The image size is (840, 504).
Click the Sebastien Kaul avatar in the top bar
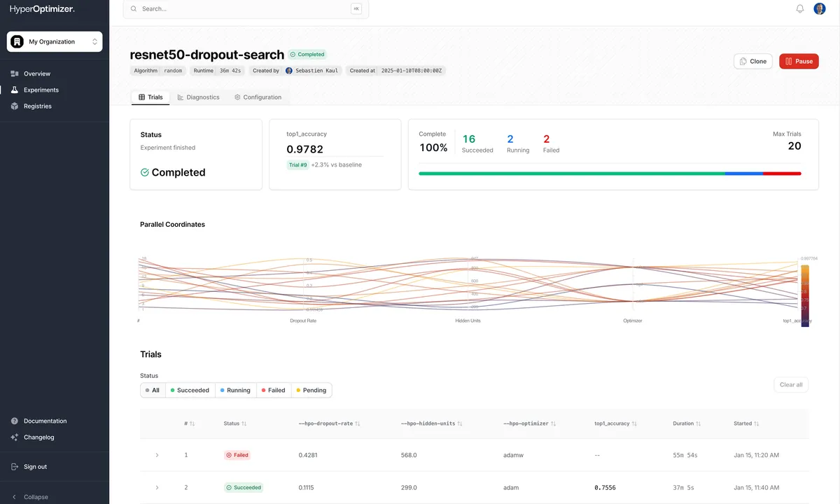(819, 8)
